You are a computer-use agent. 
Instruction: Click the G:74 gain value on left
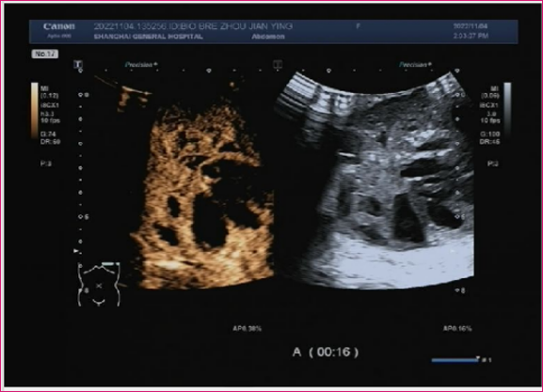(48, 134)
